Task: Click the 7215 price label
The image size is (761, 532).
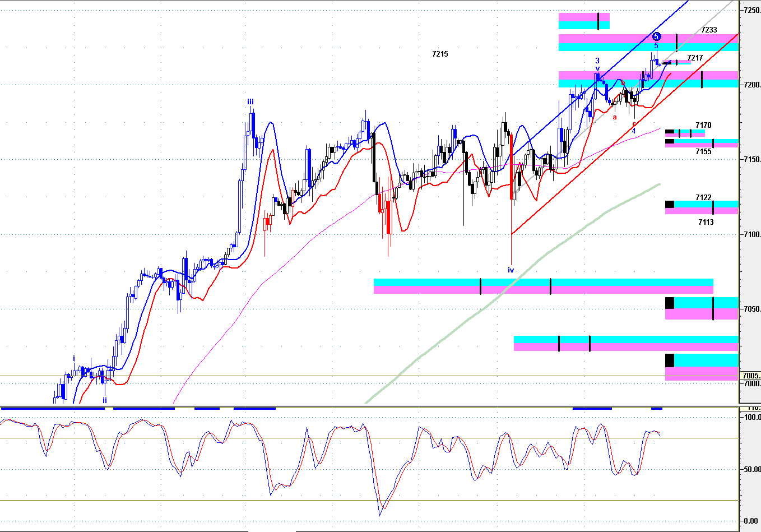Action: pyautogui.click(x=440, y=54)
